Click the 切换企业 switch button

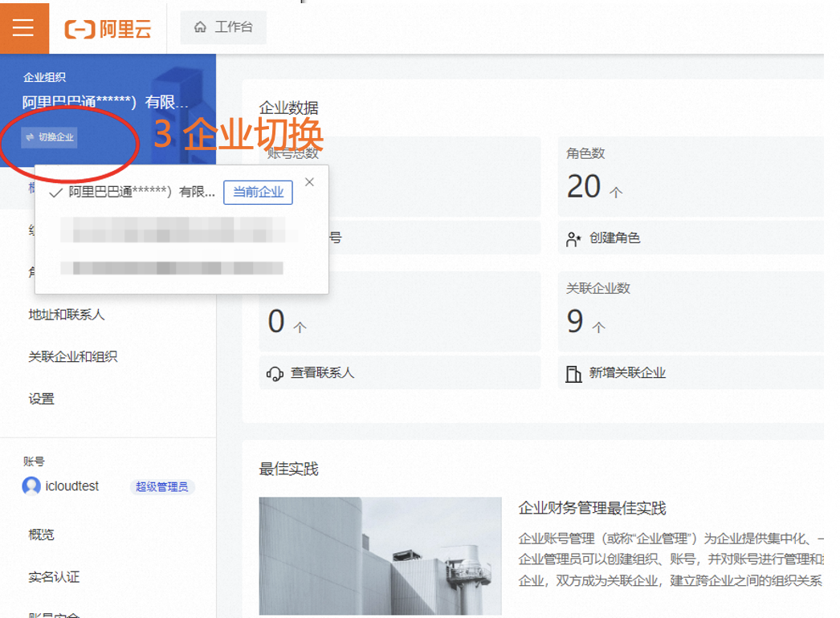(x=50, y=137)
